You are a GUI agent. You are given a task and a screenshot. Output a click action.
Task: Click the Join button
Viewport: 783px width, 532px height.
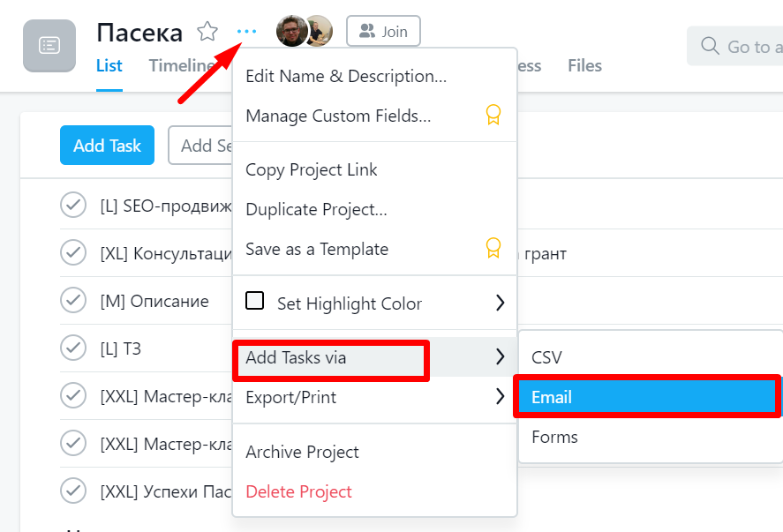coord(383,32)
